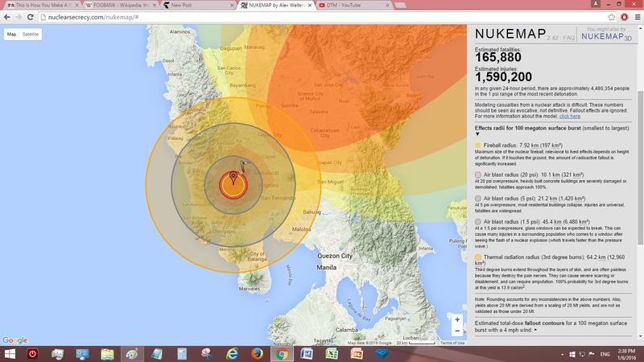Click the red detonation marker pin

[x=233, y=177]
